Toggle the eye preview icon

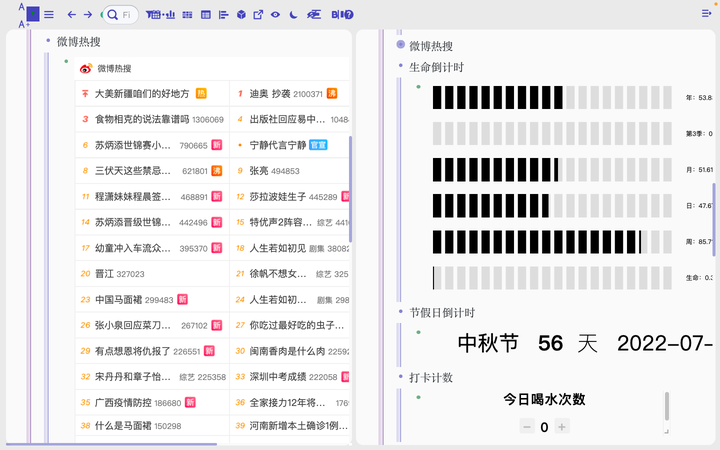point(276,15)
